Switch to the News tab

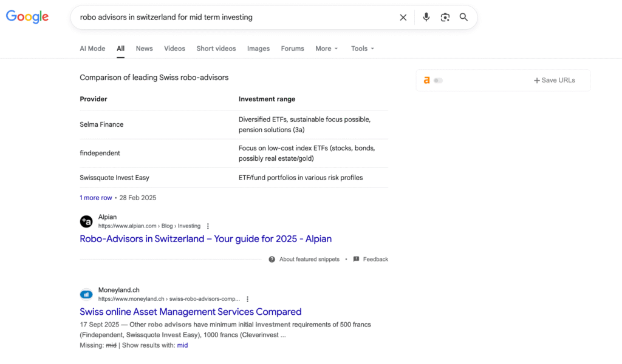(144, 49)
